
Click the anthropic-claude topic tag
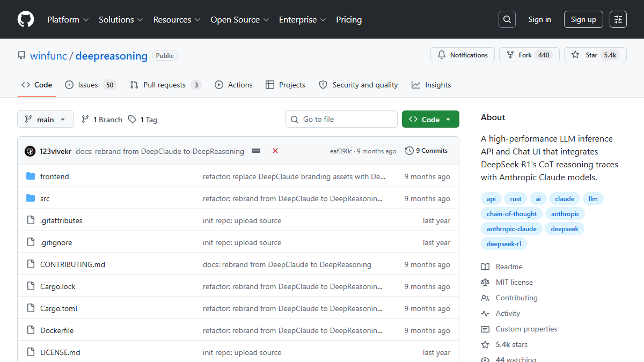pyautogui.click(x=511, y=228)
